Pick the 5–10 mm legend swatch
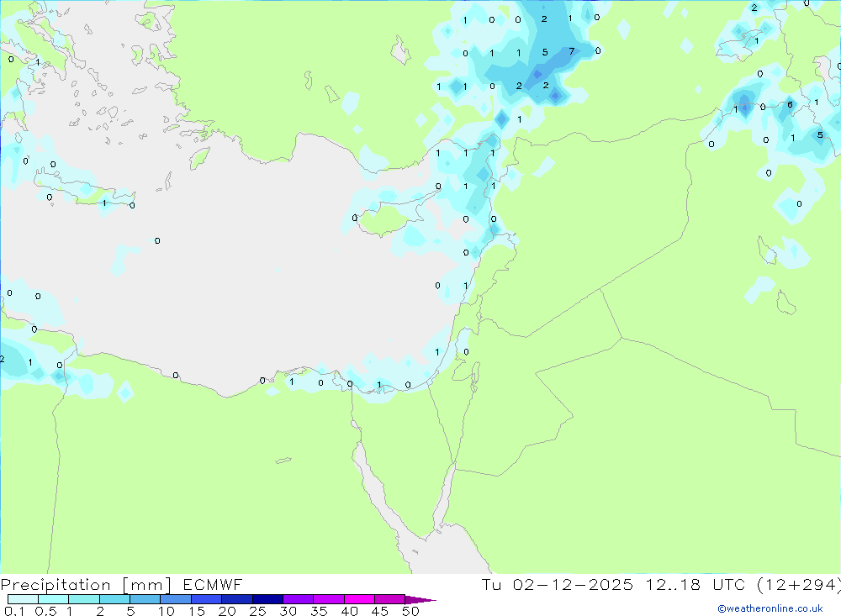 145,599
